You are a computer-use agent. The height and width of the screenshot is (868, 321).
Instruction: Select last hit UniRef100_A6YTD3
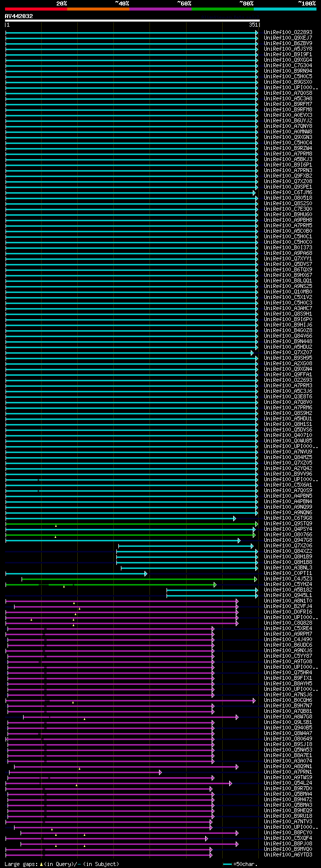[288, 855]
